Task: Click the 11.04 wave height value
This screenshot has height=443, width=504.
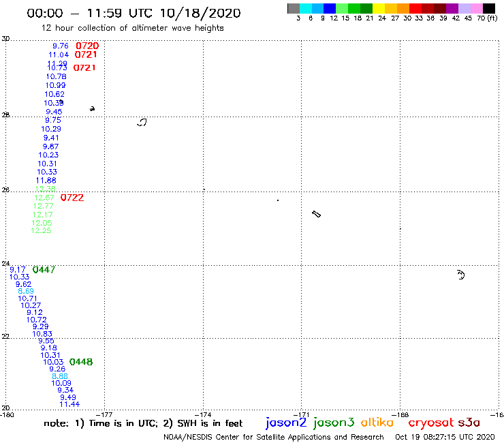Action: [x=59, y=55]
